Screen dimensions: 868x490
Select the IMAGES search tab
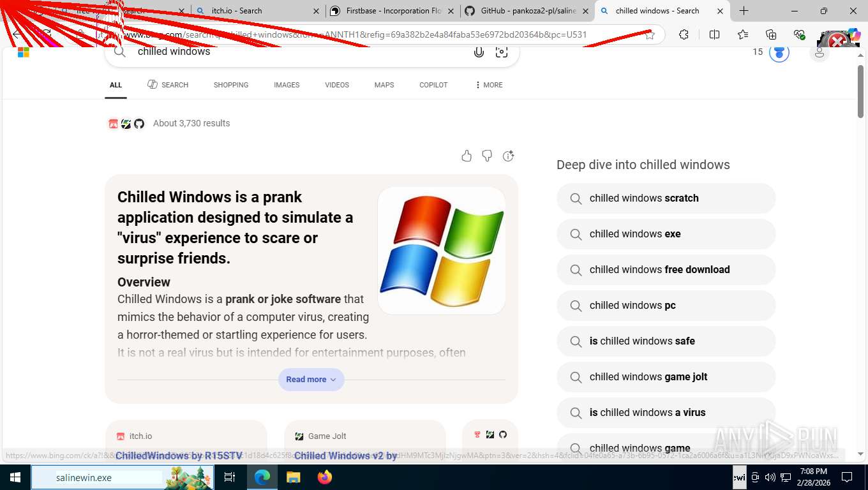tap(287, 85)
